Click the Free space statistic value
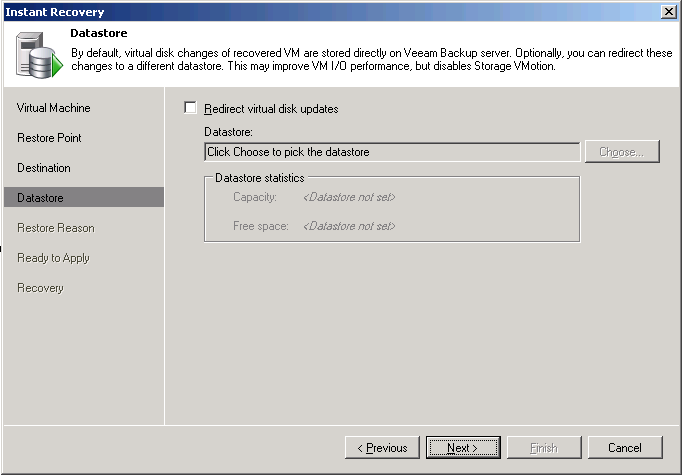The width and height of the screenshot is (683, 475). pos(349,226)
